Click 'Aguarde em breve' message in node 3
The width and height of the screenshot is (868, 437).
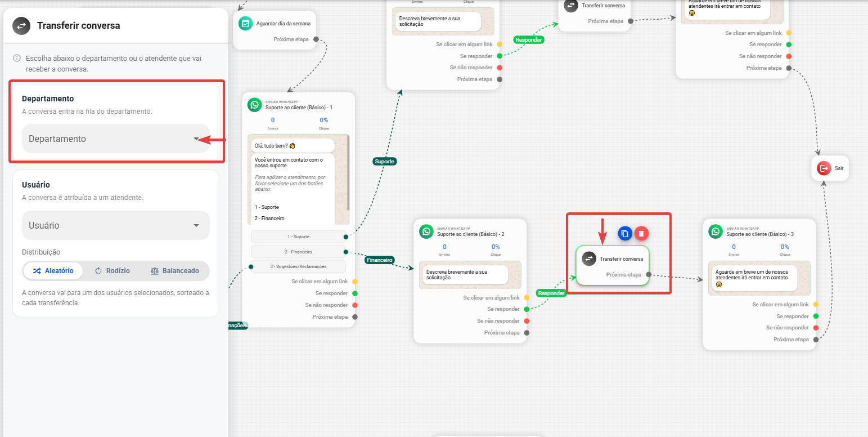pyautogui.click(x=755, y=278)
